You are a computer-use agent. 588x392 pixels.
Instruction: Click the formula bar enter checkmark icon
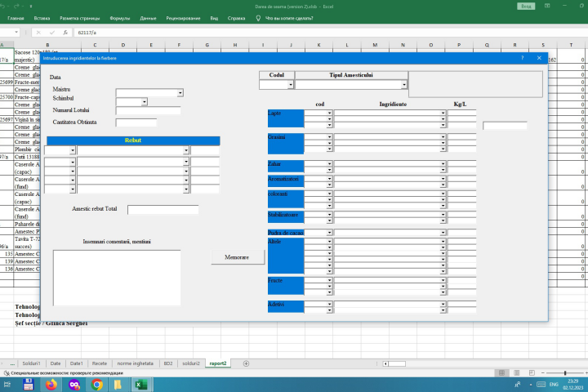pyautogui.click(x=51, y=33)
